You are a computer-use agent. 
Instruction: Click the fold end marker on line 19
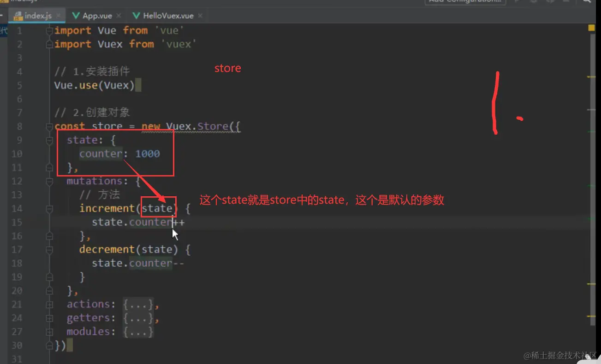(50, 277)
